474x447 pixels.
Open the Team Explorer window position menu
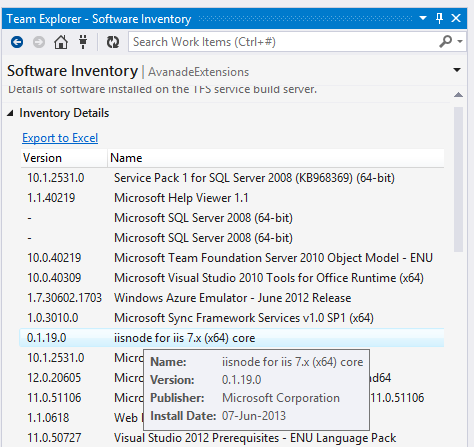coord(423,18)
